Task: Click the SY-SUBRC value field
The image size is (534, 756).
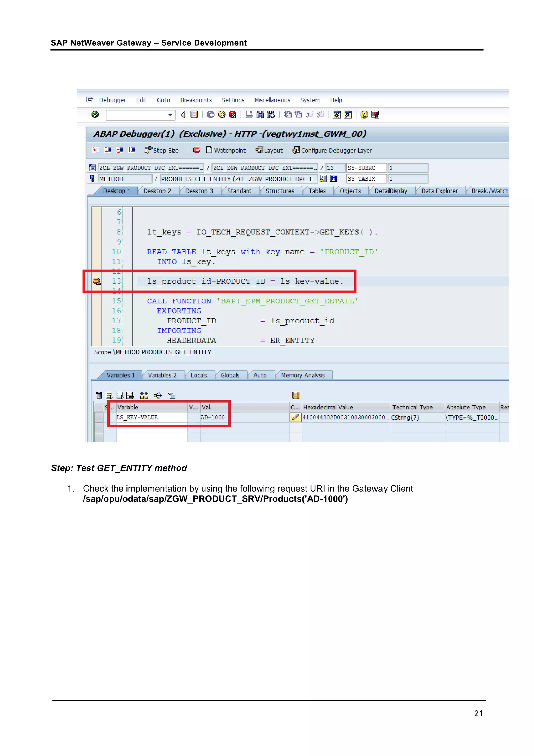Action: (408, 168)
